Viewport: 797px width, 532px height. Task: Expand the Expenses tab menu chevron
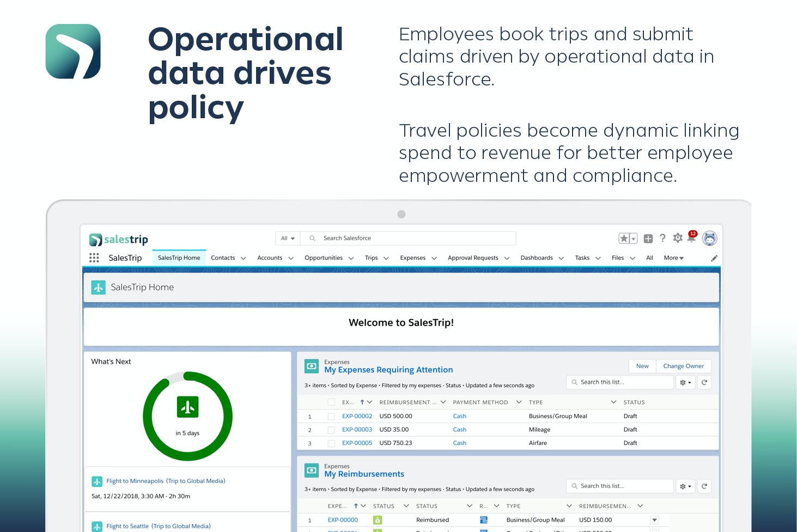point(434,258)
